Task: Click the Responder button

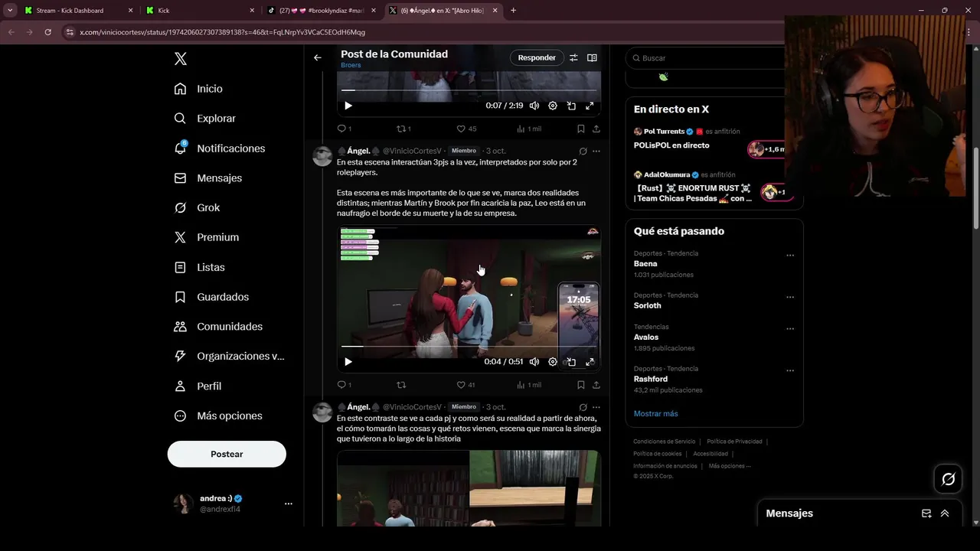Action: click(537, 57)
